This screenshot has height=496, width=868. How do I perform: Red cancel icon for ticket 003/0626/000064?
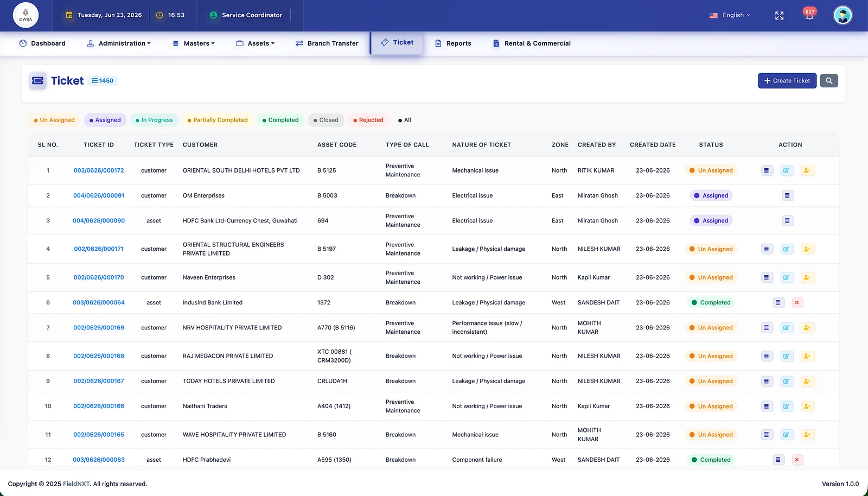coord(797,302)
